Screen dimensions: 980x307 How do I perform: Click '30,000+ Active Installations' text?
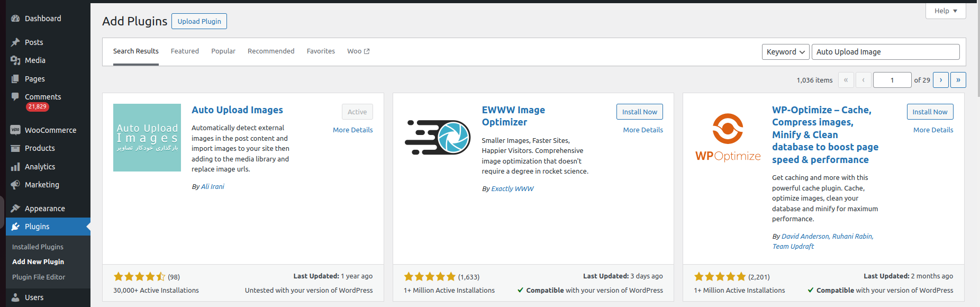tap(156, 291)
